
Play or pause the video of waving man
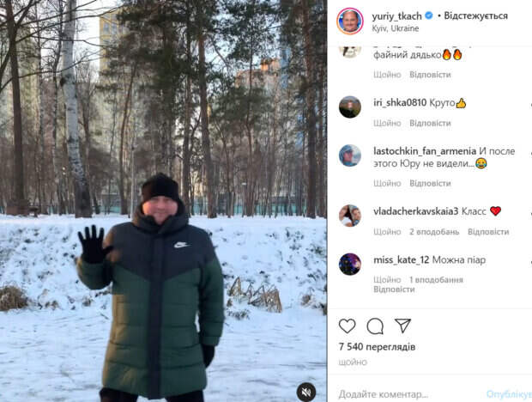point(163,201)
